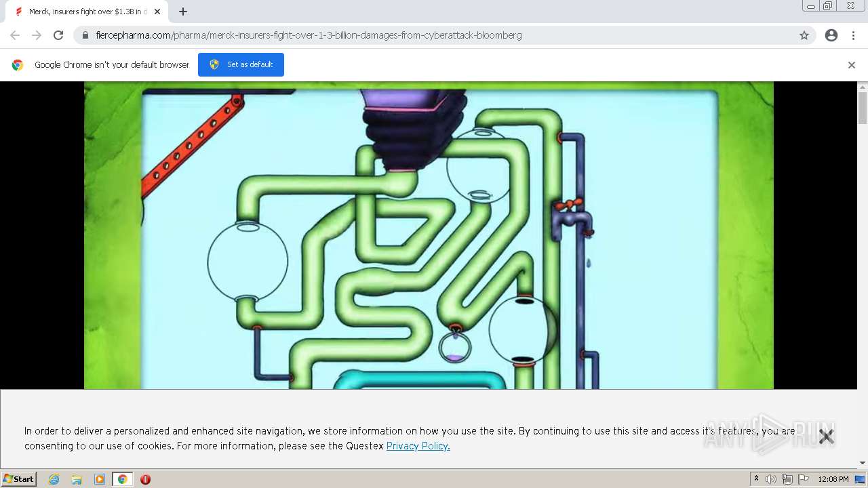868x488 pixels.
Task: Open the Questex Privacy Policy link
Action: (418, 446)
